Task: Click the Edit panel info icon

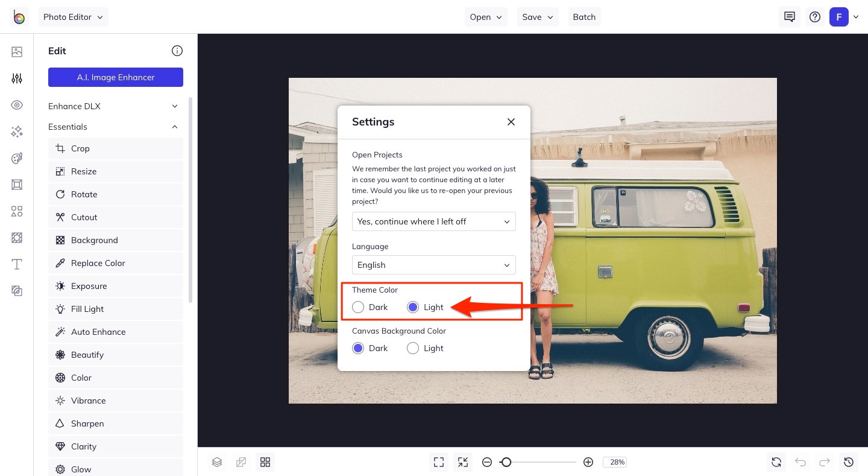Action: pyautogui.click(x=177, y=51)
